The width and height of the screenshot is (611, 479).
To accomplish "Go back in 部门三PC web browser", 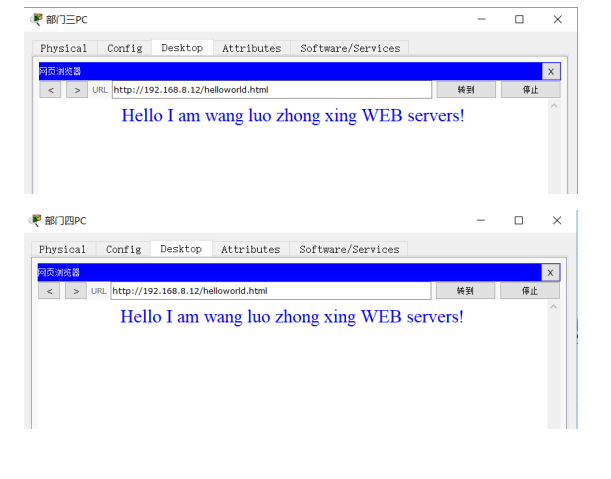I will 50,90.
